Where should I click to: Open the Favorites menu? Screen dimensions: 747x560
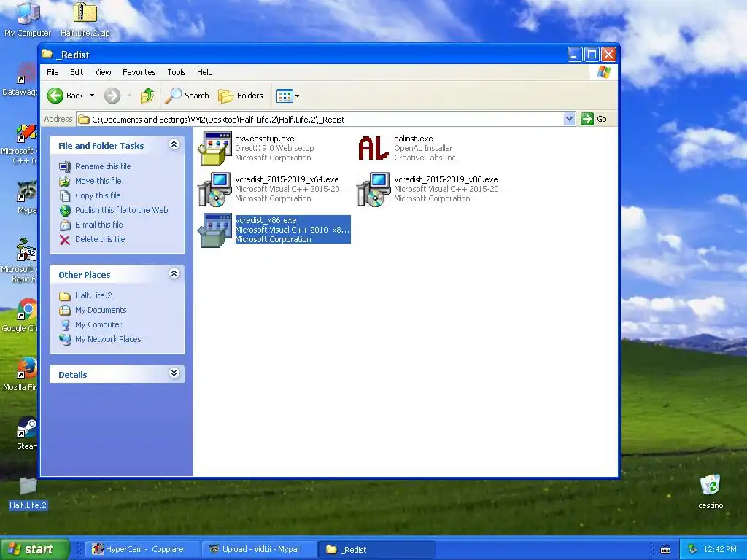tap(139, 72)
